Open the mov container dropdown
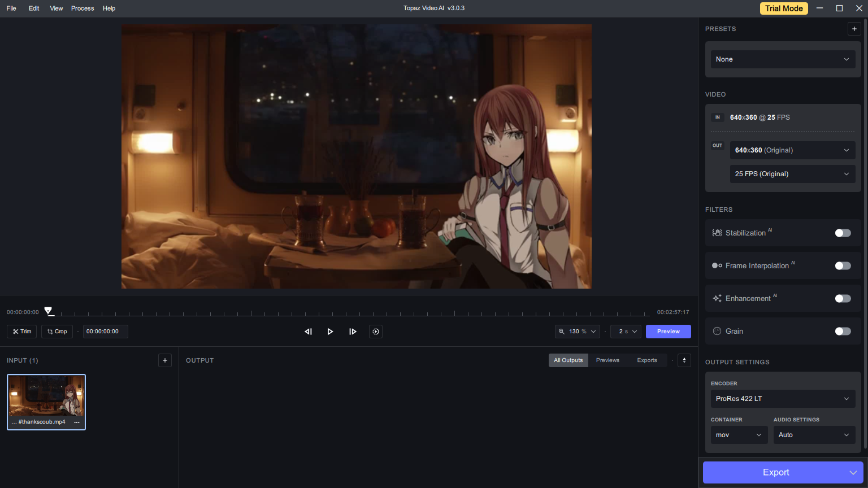The image size is (868, 488). click(x=739, y=435)
